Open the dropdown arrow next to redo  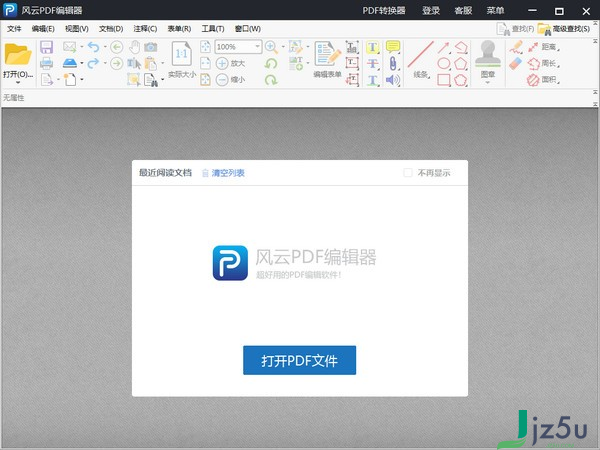click(x=105, y=63)
